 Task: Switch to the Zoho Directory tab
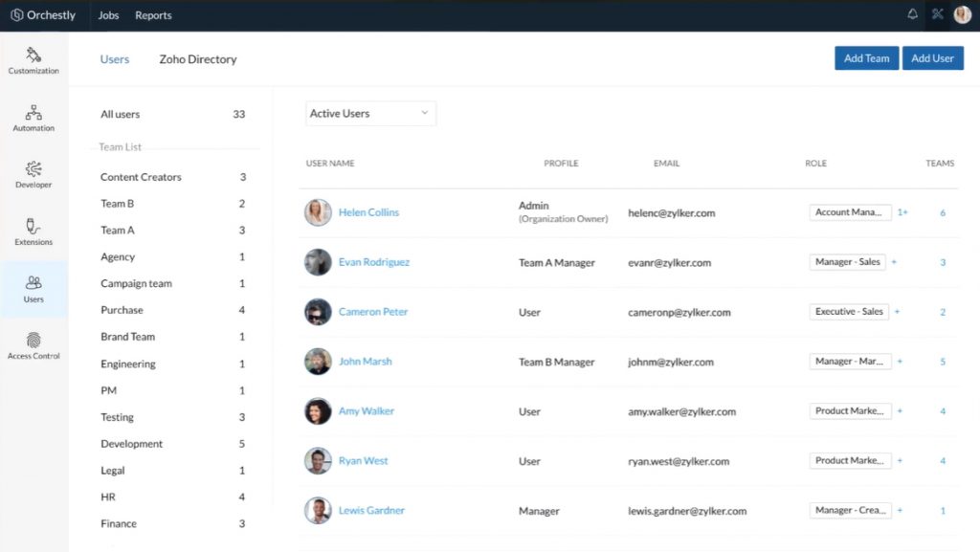coord(197,59)
